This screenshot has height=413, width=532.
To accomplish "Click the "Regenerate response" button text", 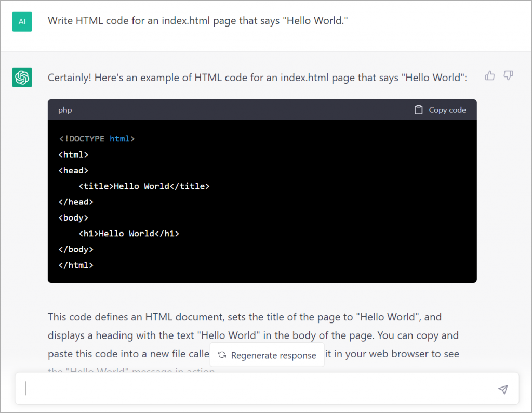I will (273, 355).
